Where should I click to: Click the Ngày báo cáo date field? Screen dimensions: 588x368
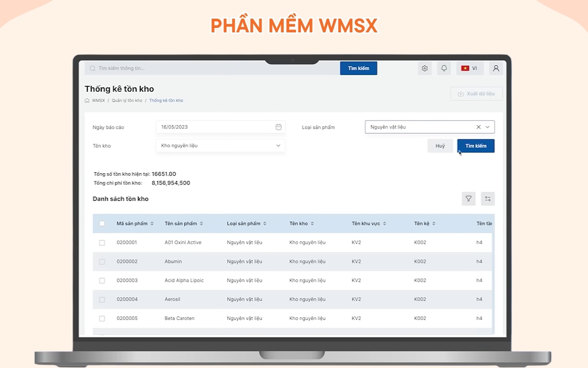pos(220,127)
